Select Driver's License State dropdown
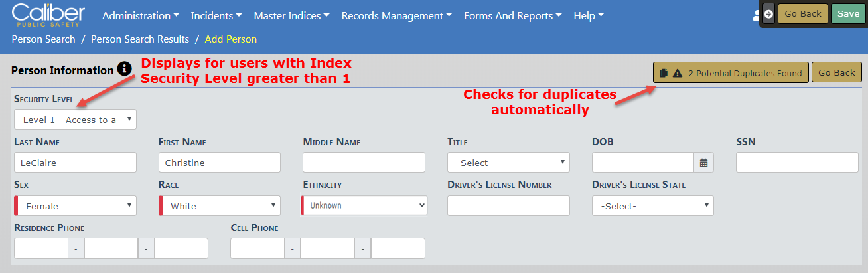Viewport: 868px width, 273px height. click(653, 206)
